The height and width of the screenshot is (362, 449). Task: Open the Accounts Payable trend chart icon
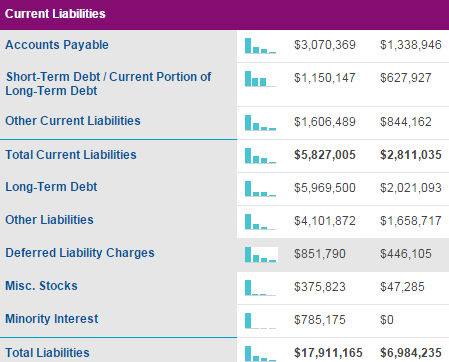pos(260,46)
